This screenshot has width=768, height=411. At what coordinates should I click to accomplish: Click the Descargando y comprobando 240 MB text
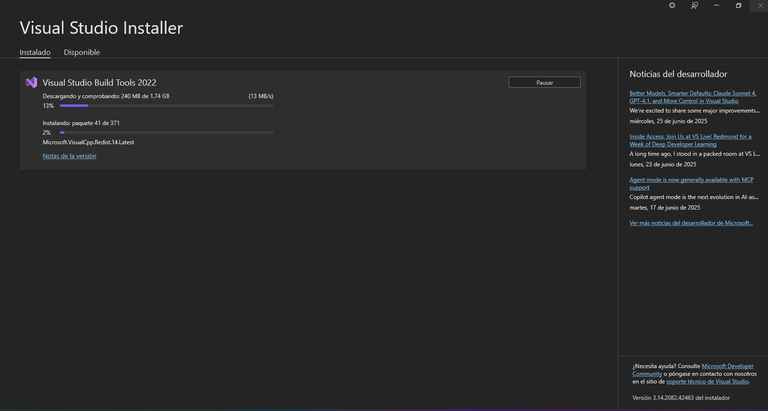point(106,96)
